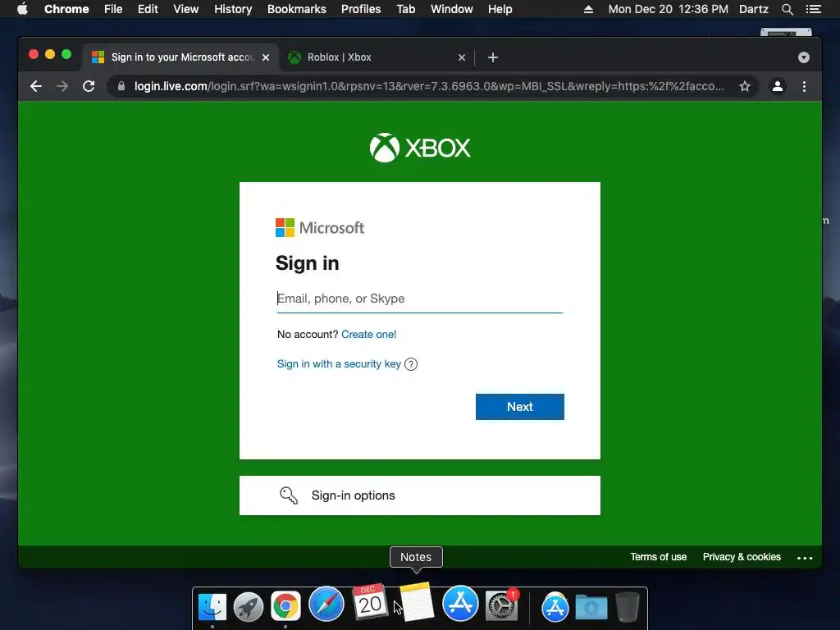Click the Email, phone, or Skype field

[x=419, y=299]
